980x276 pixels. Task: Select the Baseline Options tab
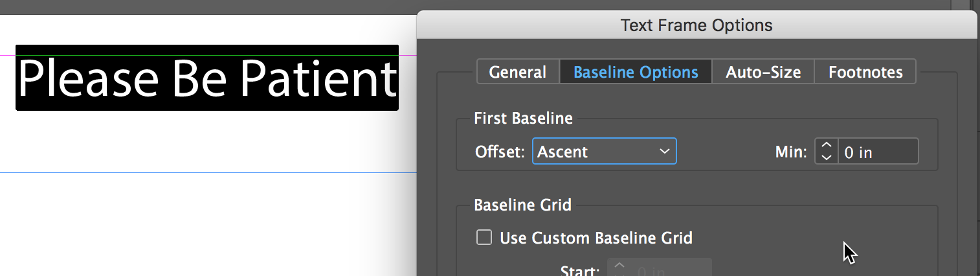coord(636,72)
